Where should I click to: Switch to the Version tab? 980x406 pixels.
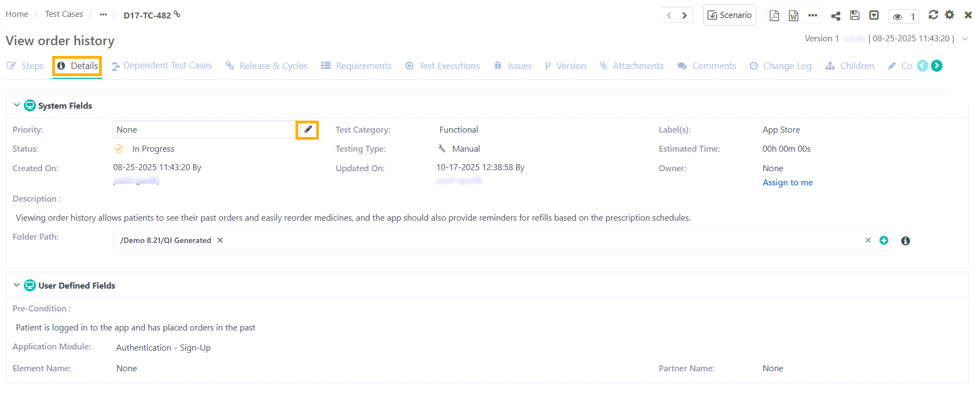pos(565,66)
